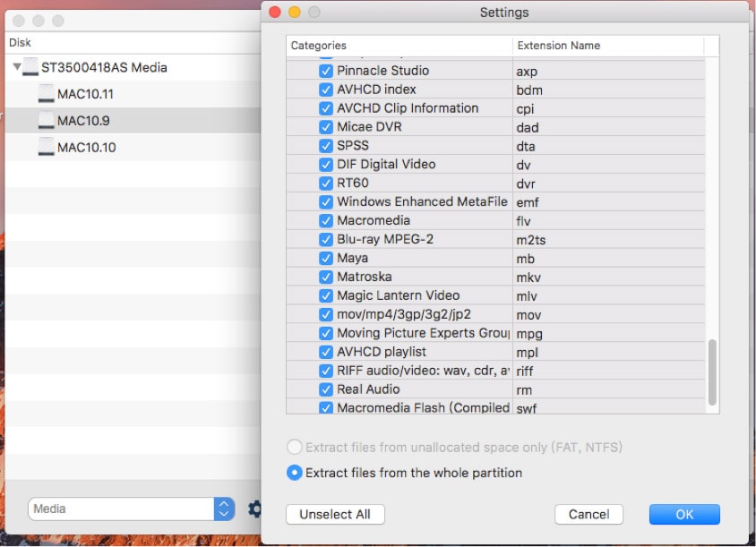Click the settings gear icon beside Media dropdown
This screenshot has width=756, height=547.
coord(255,509)
